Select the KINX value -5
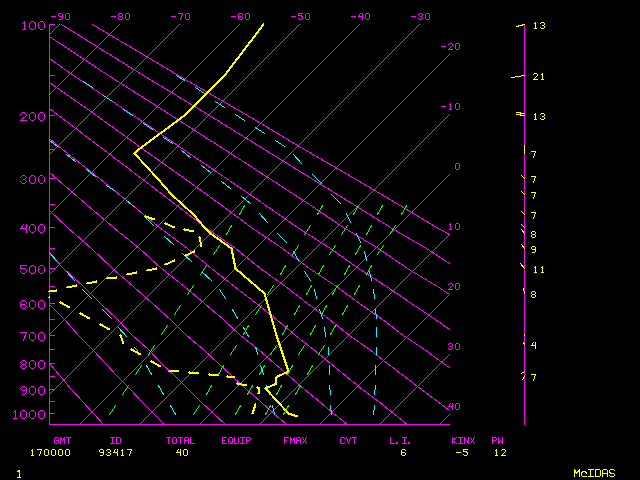The height and width of the screenshot is (480, 640). coord(460,453)
